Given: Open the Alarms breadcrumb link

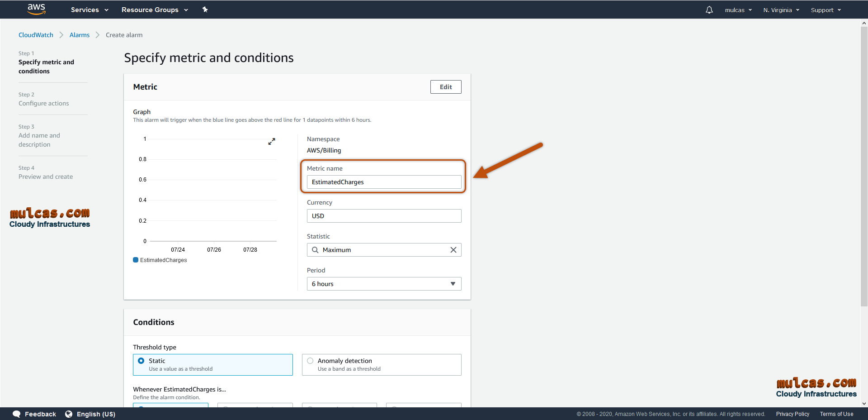Looking at the screenshot, I should coord(80,35).
